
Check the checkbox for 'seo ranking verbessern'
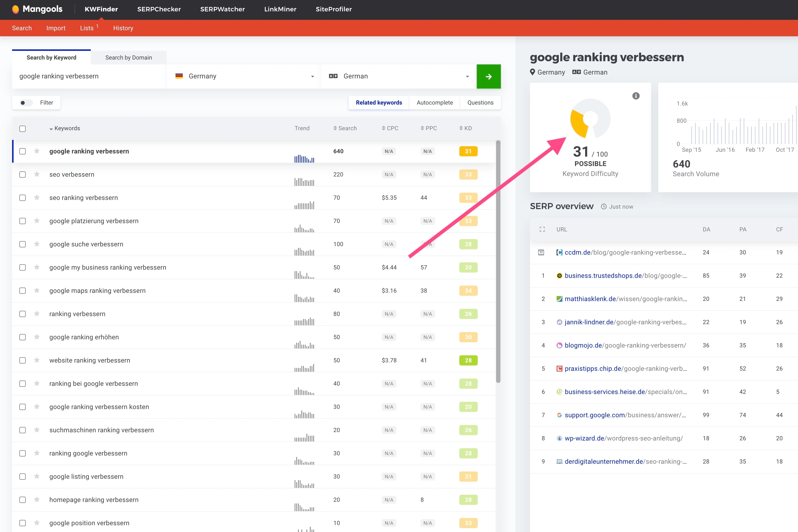point(22,198)
